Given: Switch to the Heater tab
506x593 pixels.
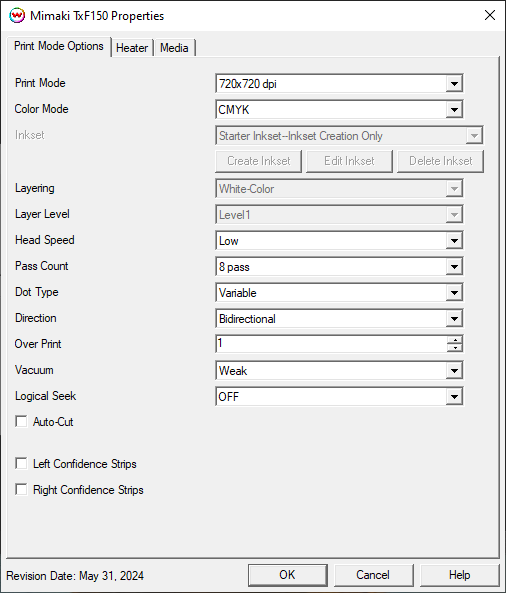Looking at the screenshot, I should 132,48.
